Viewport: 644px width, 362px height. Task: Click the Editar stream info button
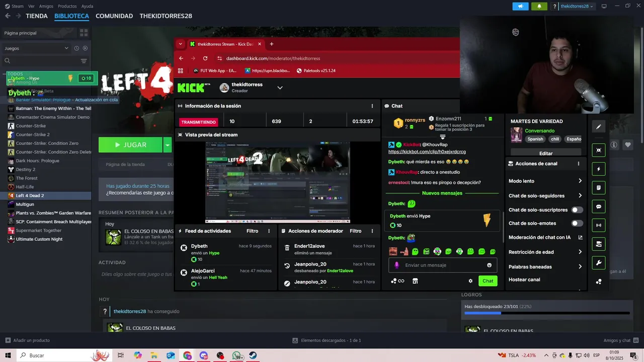coord(546,153)
